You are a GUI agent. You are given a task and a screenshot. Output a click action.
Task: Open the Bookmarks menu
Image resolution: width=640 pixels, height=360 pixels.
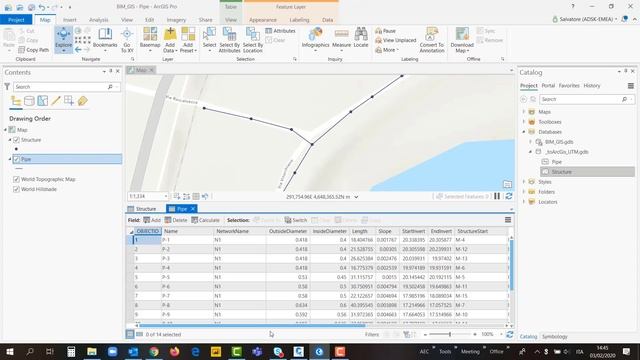(x=105, y=39)
